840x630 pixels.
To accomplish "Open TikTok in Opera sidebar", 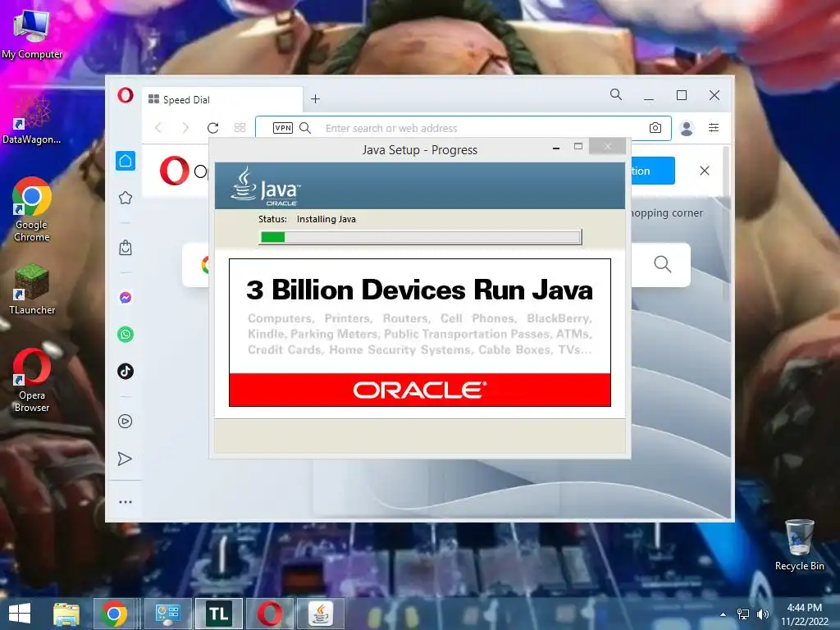I will tap(126, 372).
